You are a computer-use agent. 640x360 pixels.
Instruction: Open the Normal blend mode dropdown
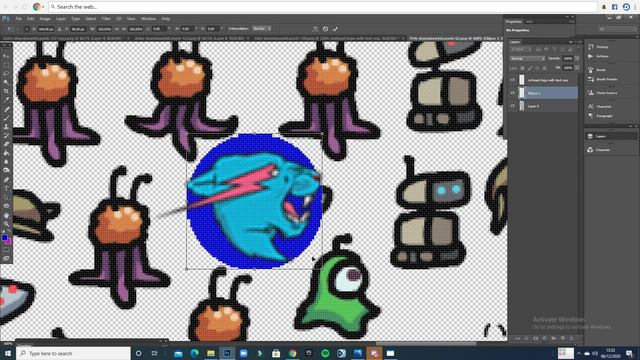(x=527, y=58)
